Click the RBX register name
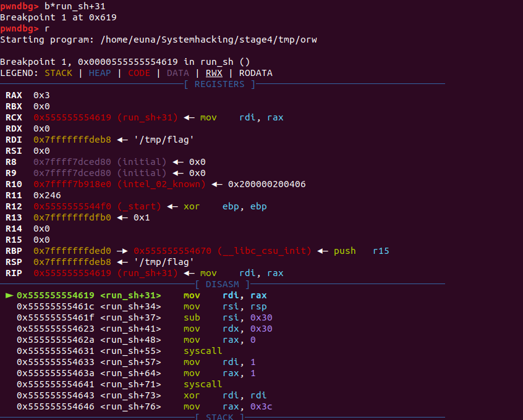Screen dimensions: 523x420 click(14, 106)
